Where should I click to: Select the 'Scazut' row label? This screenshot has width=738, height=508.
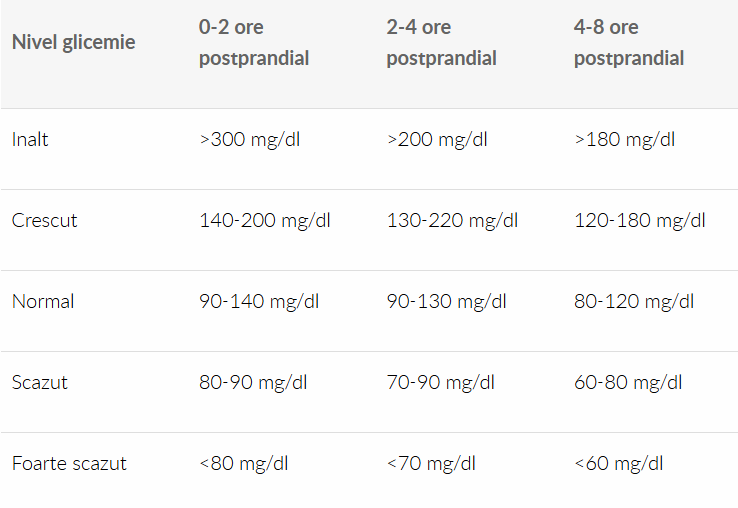pyautogui.click(x=40, y=382)
